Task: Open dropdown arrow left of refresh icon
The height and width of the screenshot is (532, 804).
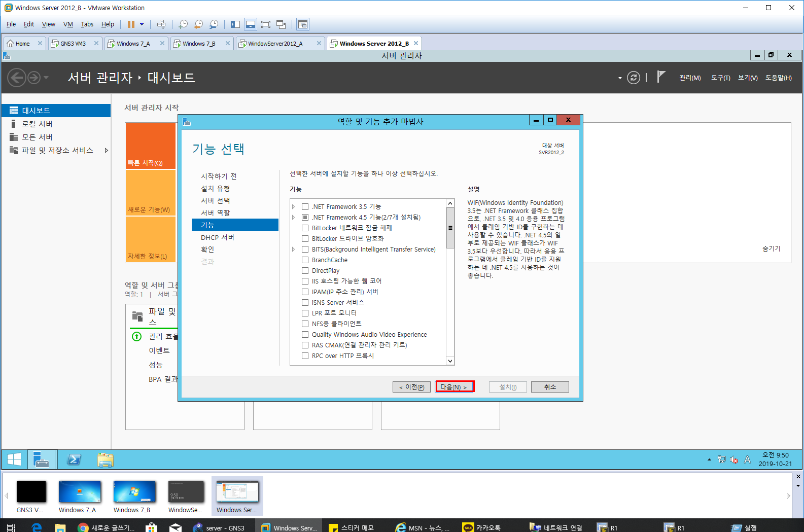Action: coord(620,78)
